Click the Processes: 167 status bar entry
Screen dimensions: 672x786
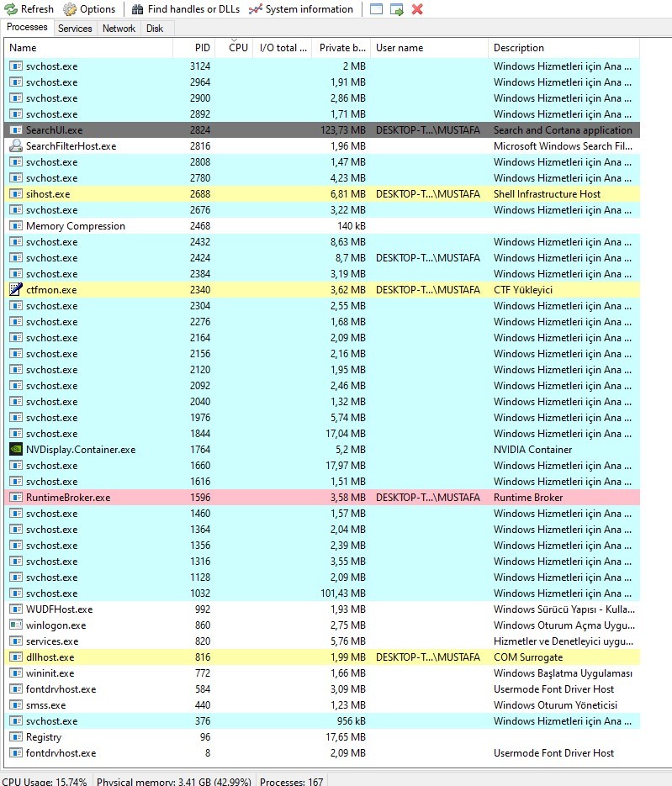291,782
